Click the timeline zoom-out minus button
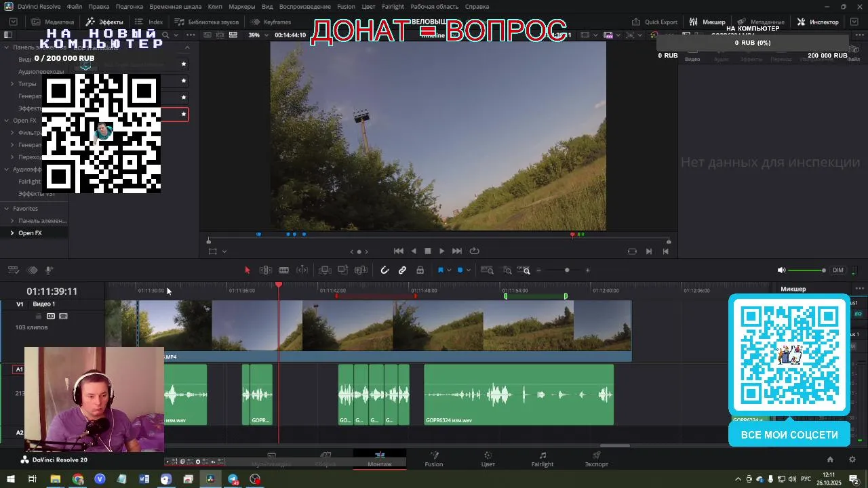The height and width of the screenshot is (488, 868). [539, 270]
